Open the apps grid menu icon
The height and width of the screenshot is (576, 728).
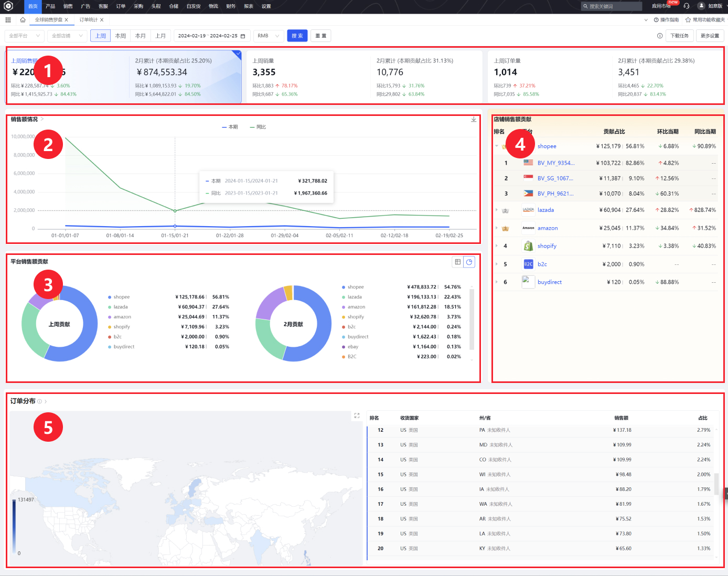(x=8, y=20)
